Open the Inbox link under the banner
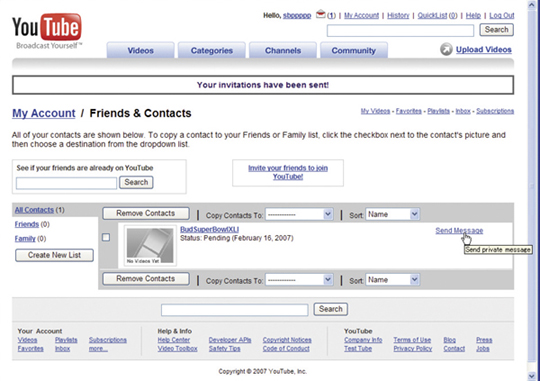The width and height of the screenshot is (540, 381). (x=463, y=111)
